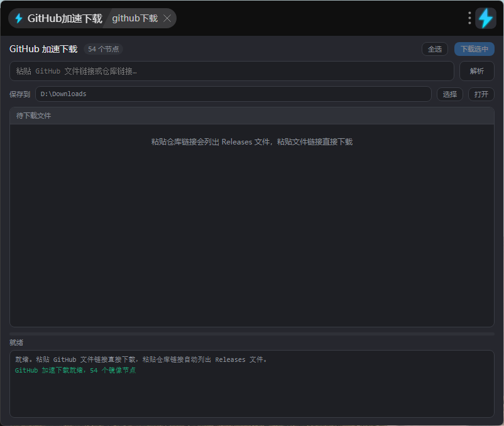
Task: Start downloading with 下载选中 button
Action: coord(474,49)
